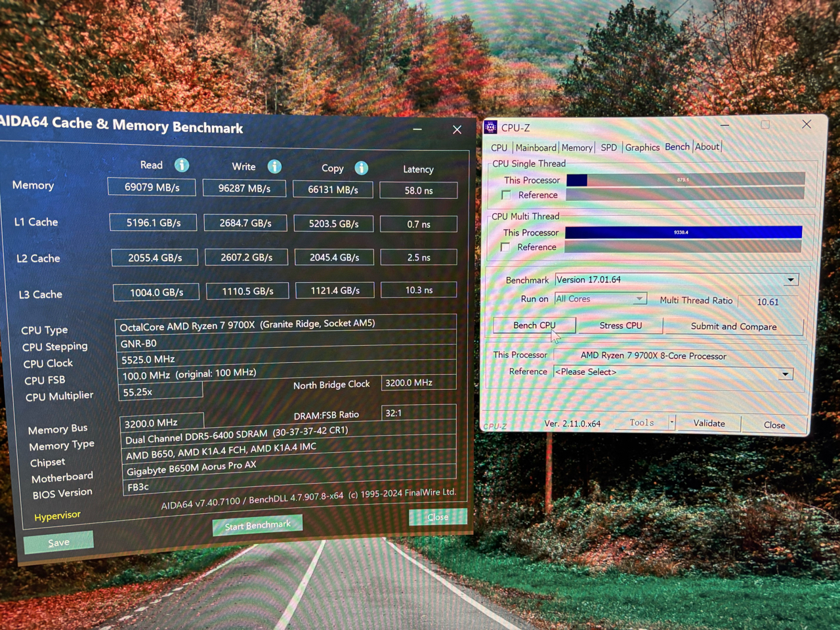The height and width of the screenshot is (630, 840).
Task: Switch to the Mainboard tab
Action: tap(536, 147)
